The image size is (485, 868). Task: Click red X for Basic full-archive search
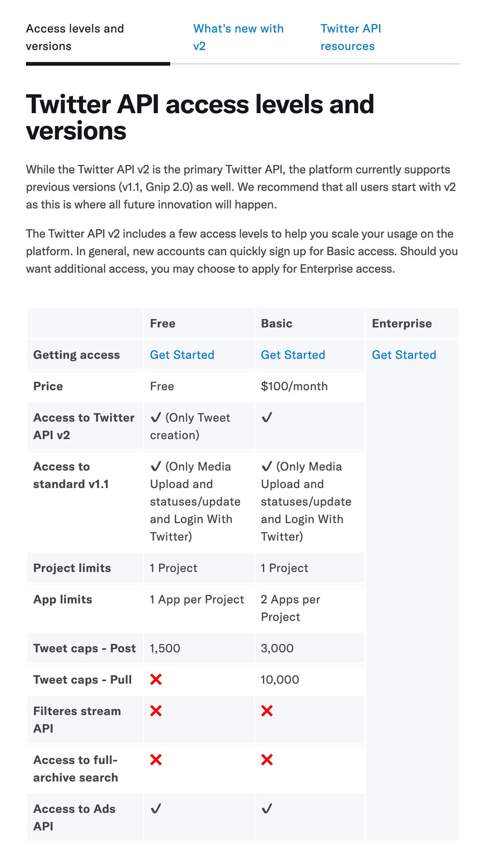267,760
